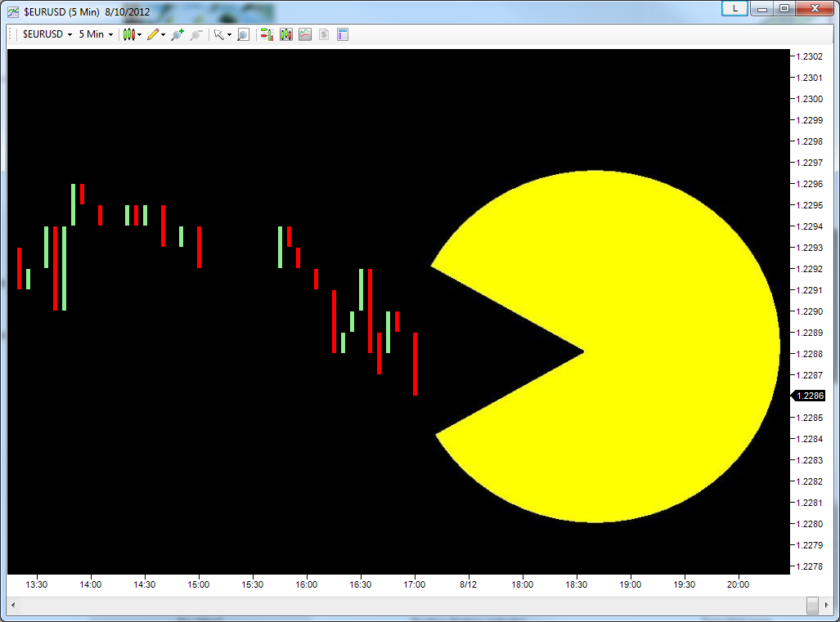Viewport: 840px width, 622px height.
Task: Click the horizontal scrollbar thumb
Action: (812, 606)
